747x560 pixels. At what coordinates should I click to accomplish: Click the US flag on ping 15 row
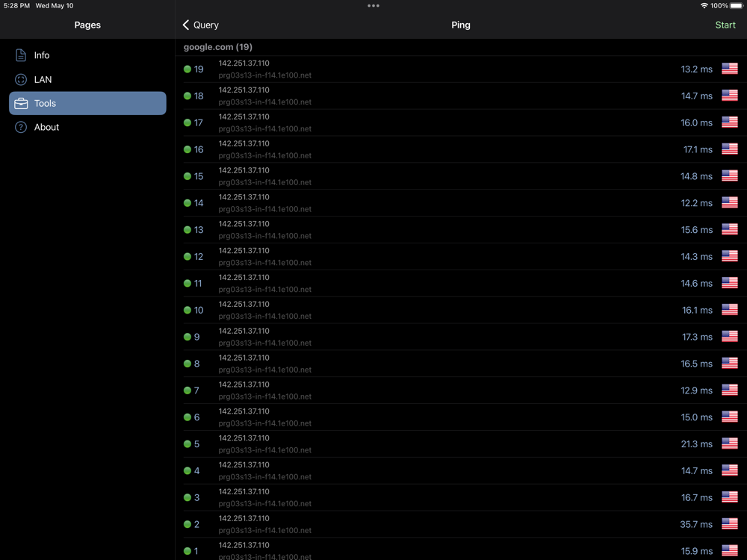point(729,176)
